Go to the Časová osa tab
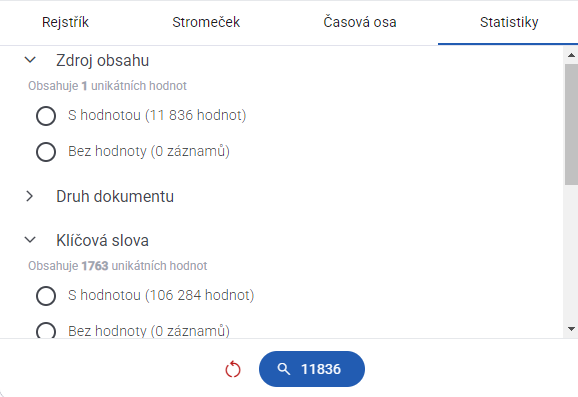 pos(360,22)
